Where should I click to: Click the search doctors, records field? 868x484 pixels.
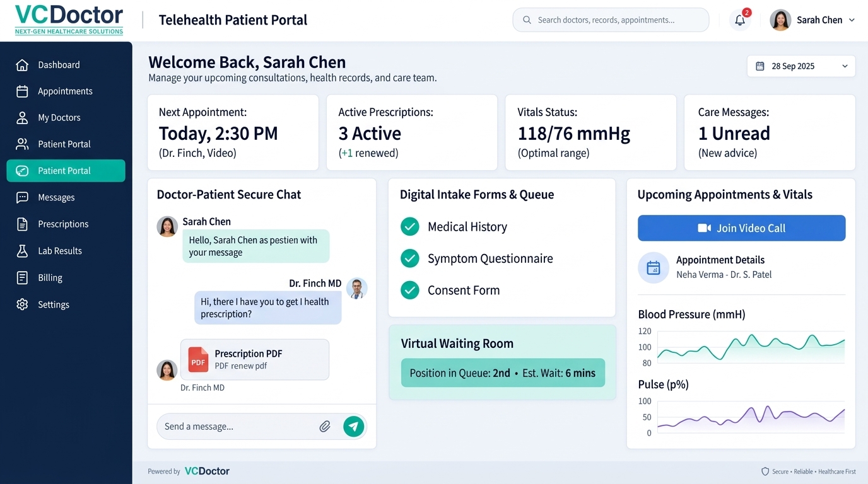[x=611, y=20]
